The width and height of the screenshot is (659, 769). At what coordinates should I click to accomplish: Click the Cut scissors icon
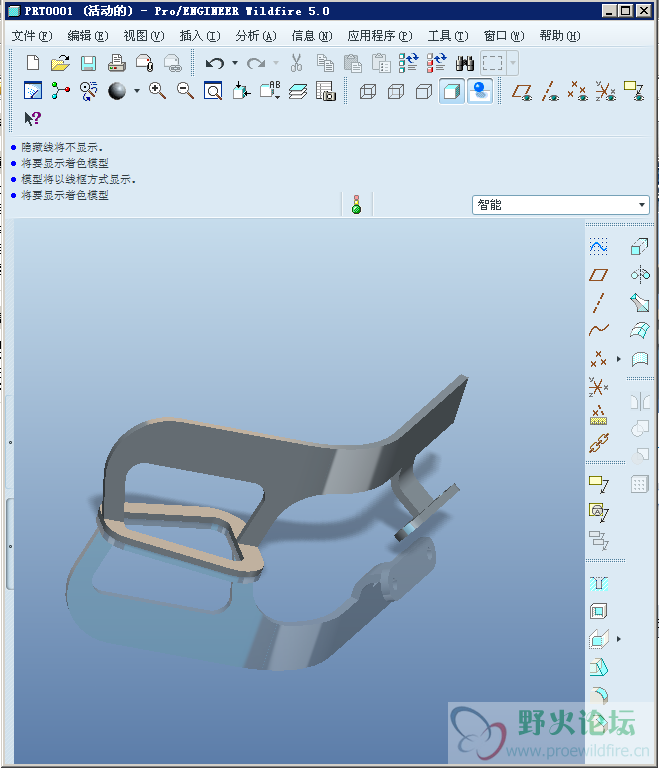click(x=296, y=63)
